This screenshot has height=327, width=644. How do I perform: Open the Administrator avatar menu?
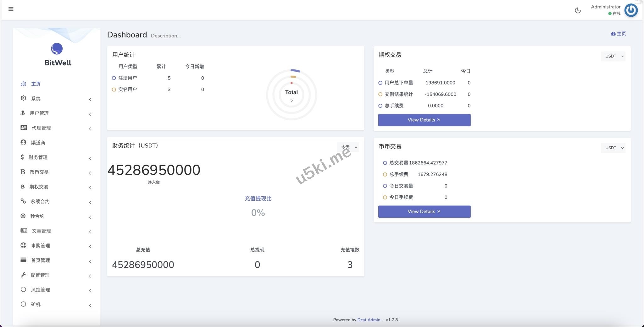click(x=631, y=10)
